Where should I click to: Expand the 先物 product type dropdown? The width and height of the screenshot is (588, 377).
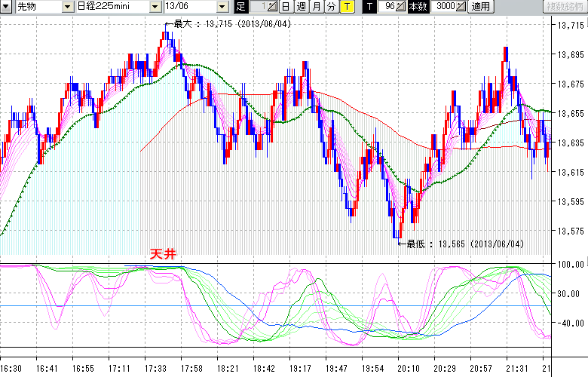[69, 7]
